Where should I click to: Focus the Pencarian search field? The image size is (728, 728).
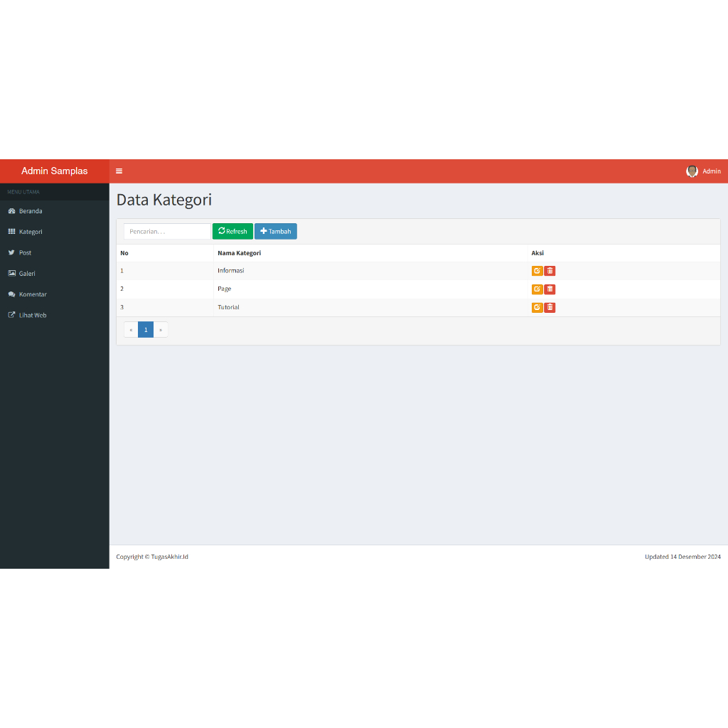[167, 232]
